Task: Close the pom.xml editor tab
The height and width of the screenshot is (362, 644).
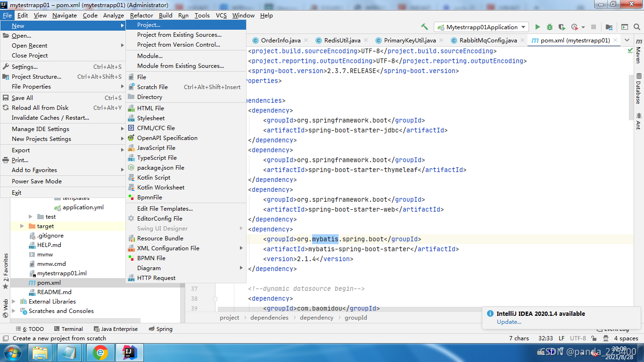Action: click(615, 41)
